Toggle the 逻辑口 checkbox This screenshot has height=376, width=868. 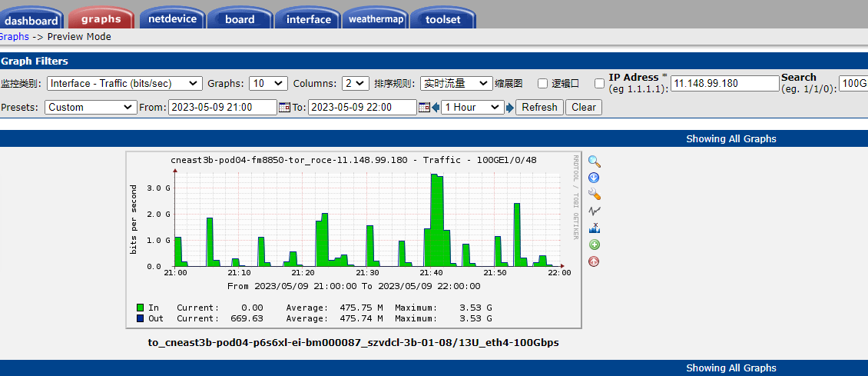[599, 84]
